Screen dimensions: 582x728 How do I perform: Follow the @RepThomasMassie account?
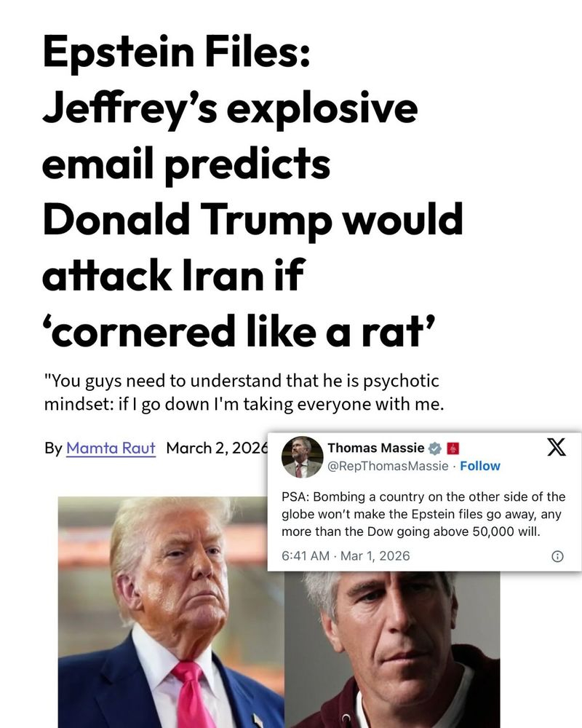tap(480, 466)
